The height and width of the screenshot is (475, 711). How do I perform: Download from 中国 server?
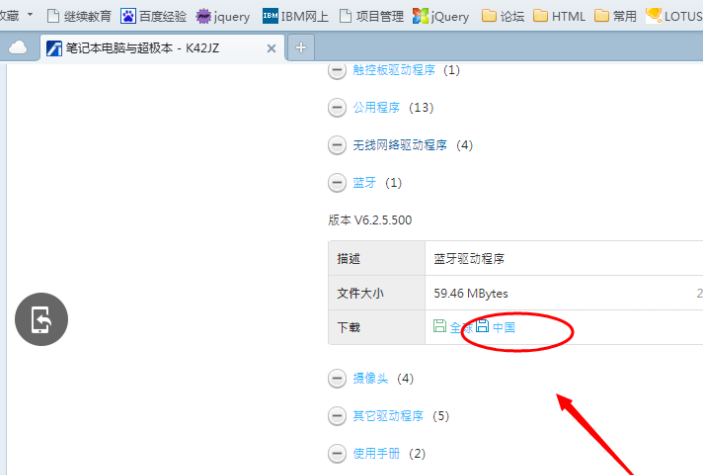tap(504, 327)
